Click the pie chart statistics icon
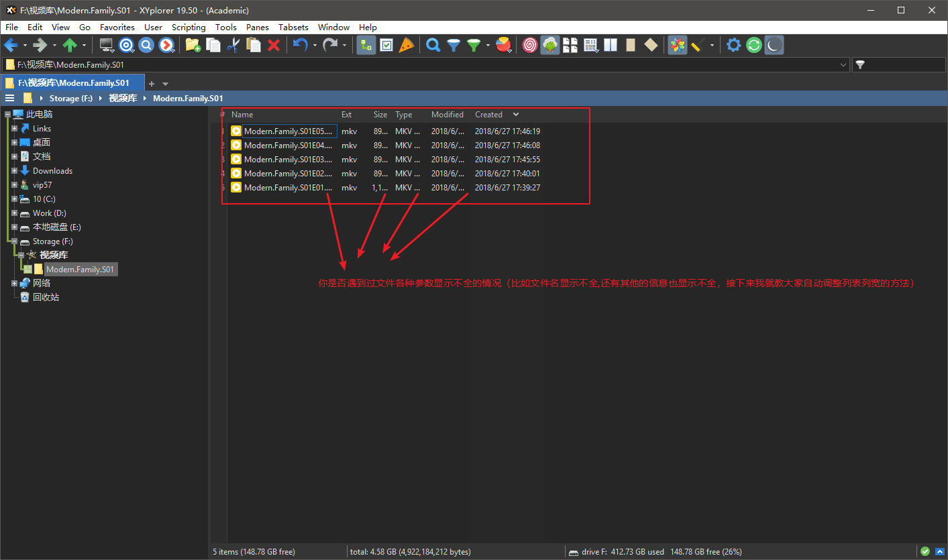948x560 pixels. click(x=503, y=45)
